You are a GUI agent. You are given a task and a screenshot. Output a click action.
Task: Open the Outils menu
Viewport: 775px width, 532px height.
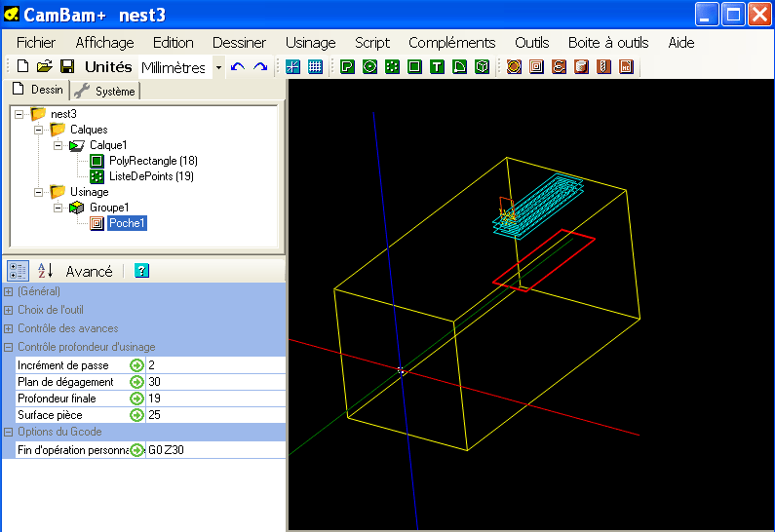tap(532, 43)
